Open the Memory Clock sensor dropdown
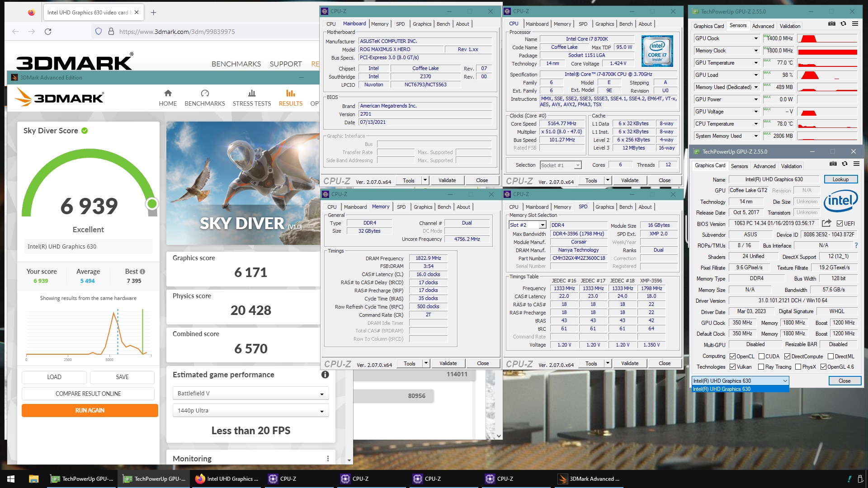This screenshot has width=868, height=488. point(755,51)
